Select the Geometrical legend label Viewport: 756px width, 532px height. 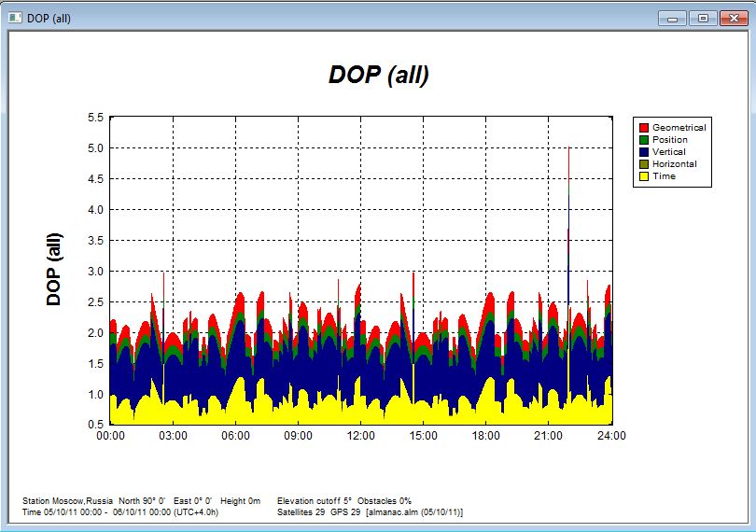pyautogui.click(x=679, y=128)
